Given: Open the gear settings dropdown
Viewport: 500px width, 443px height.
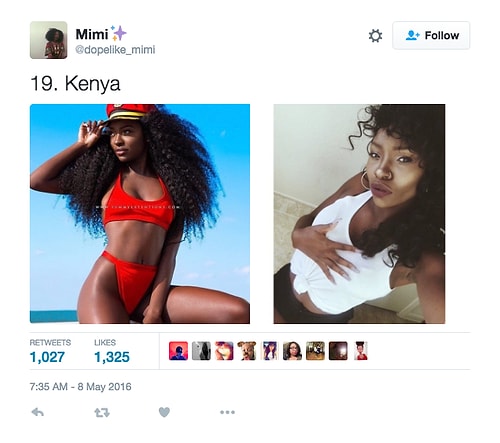Looking at the screenshot, I should coord(375,36).
